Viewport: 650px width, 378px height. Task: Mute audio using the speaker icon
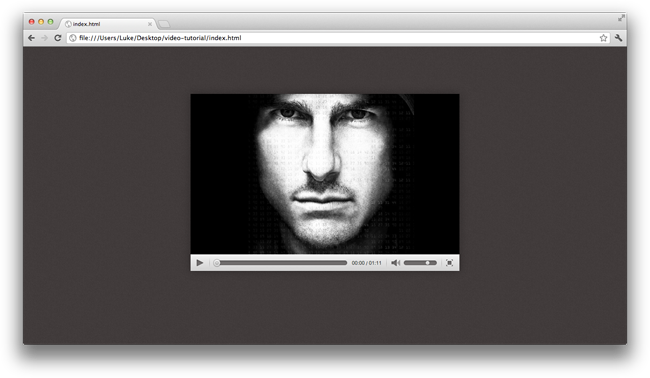(x=395, y=263)
